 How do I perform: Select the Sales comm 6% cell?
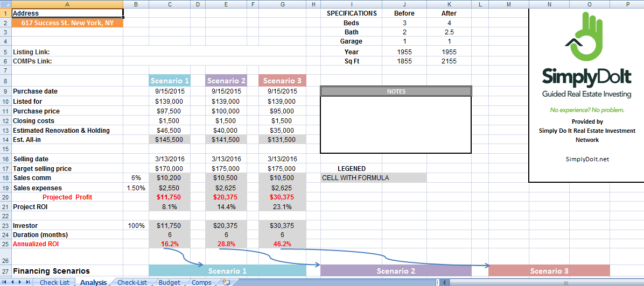tap(135, 178)
